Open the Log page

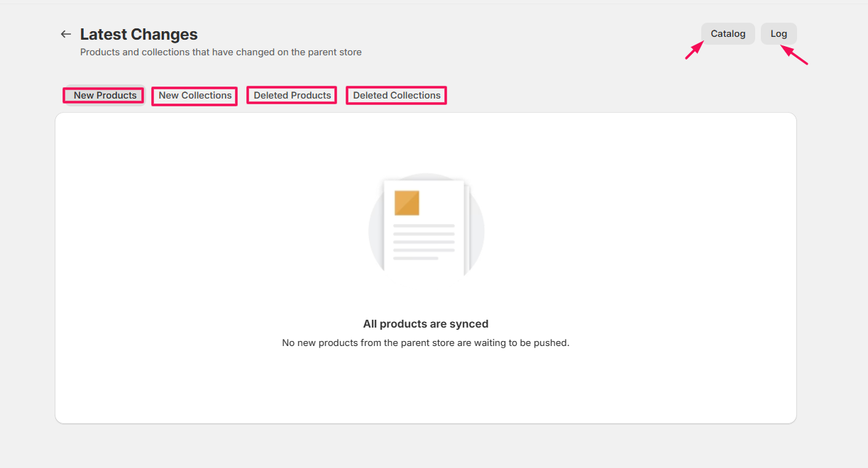pos(778,33)
